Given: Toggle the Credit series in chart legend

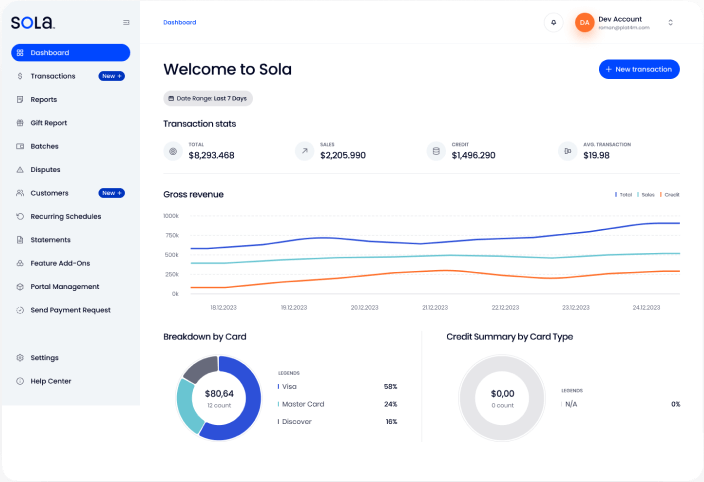Looking at the screenshot, I should pyautogui.click(x=669, y=194).
